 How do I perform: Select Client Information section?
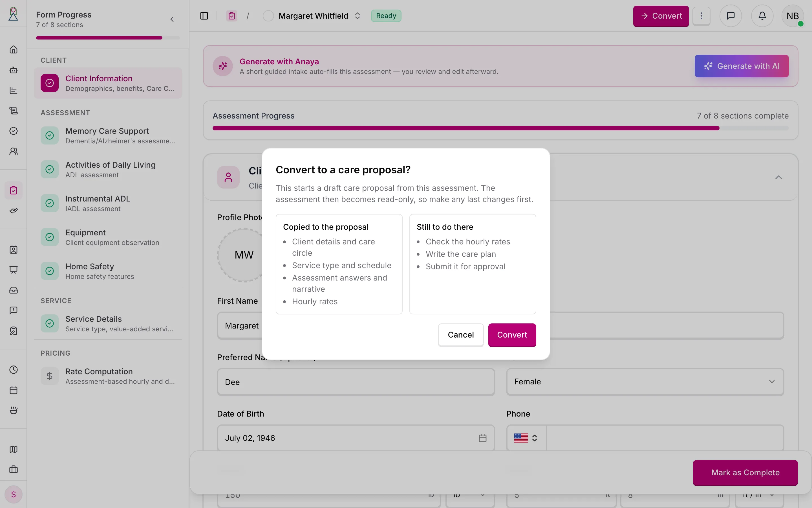click(x=108, y=83)
